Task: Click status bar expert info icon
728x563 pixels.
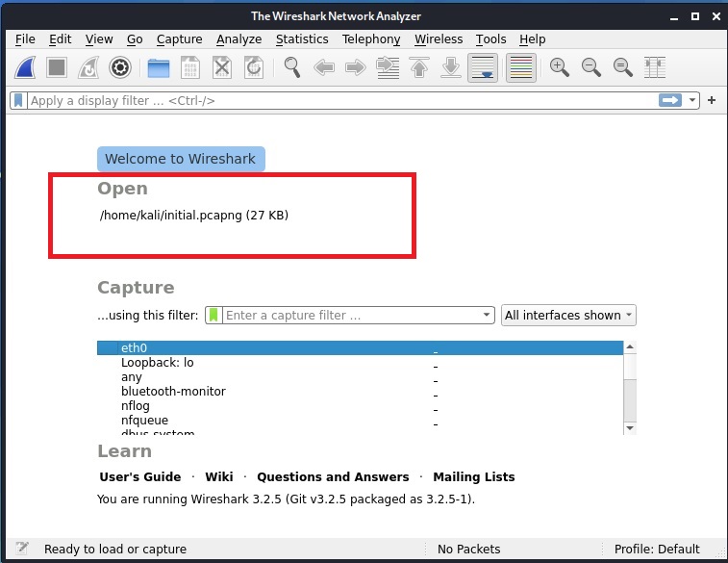Action: (x=21, y=549)
